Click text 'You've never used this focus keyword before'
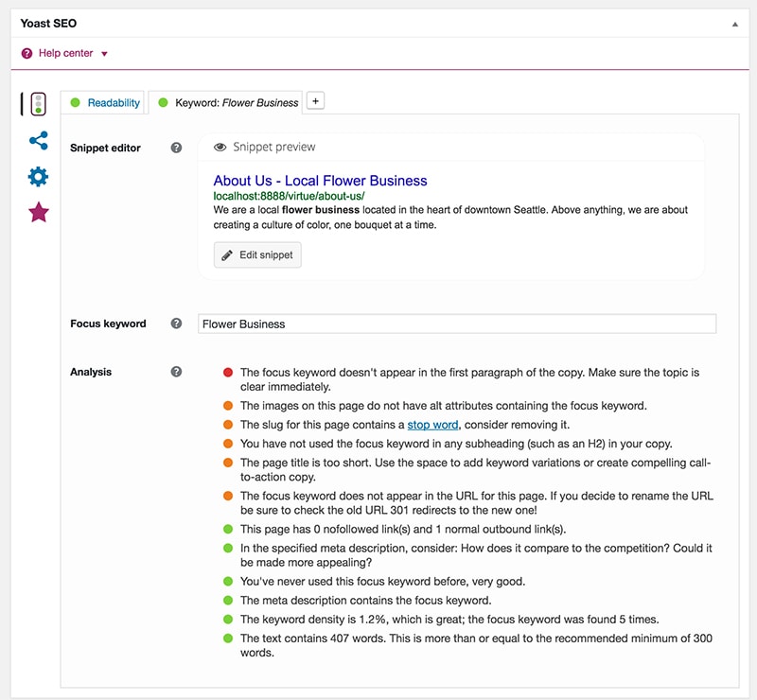This screenshot has height=700, width=757. coord(353,581)
